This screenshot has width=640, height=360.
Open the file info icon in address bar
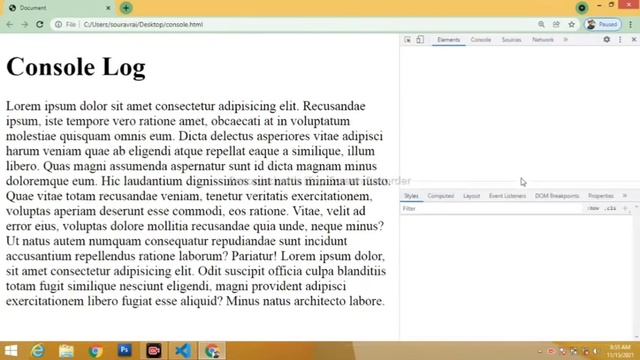pyautogui.click(x=58, y=24)
